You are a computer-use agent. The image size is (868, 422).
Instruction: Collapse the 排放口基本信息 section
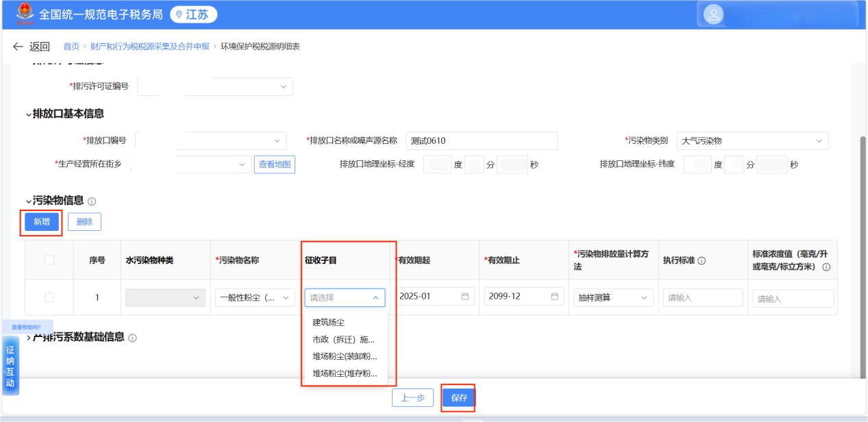click(29, 114)
